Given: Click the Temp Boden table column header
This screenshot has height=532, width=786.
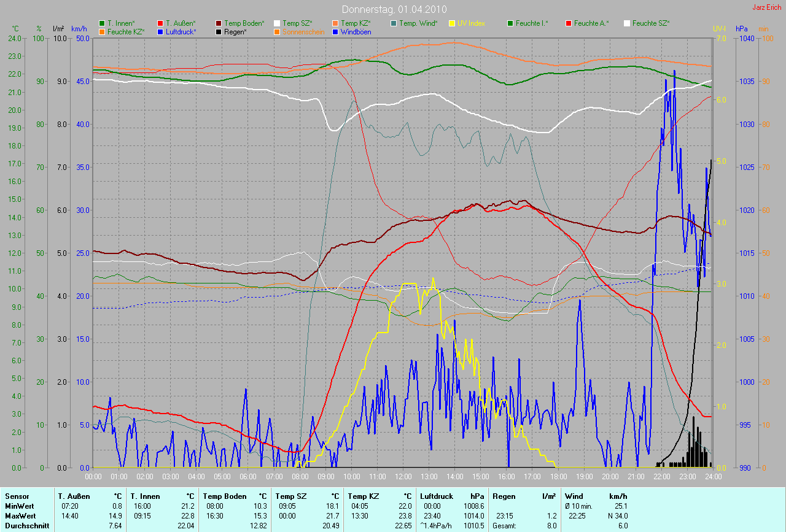Looking at the screenshot, I should click(x=225, y=496).
